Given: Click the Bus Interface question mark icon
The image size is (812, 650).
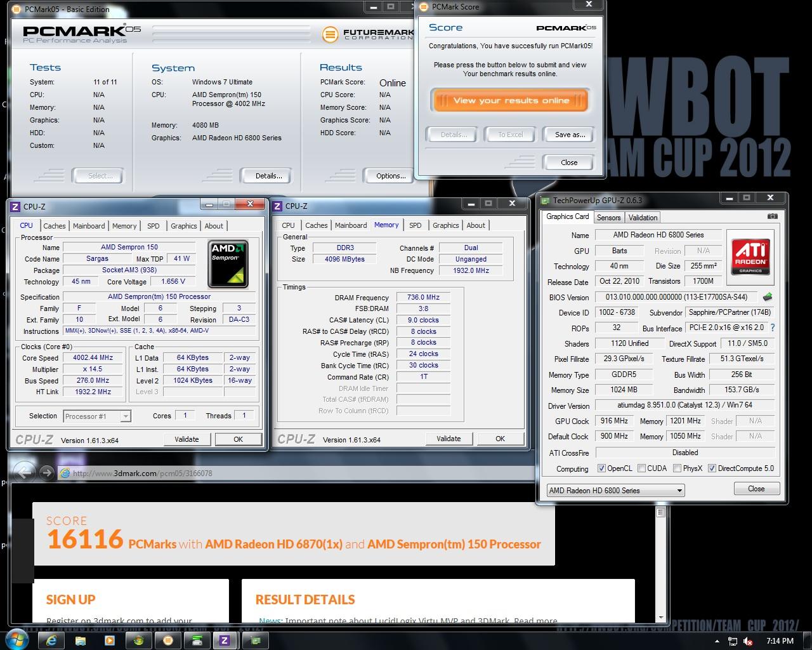Looking at the screenshot, I should [x=772, y=328].
